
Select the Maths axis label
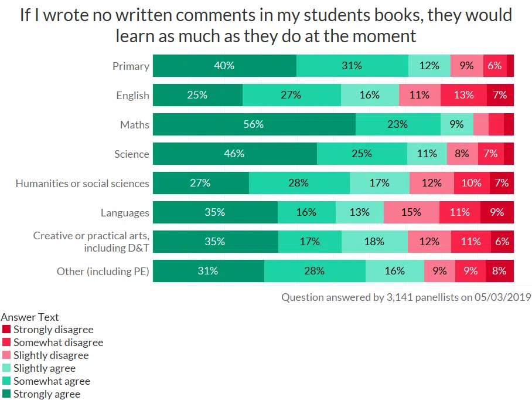click(x=135, y=125)
